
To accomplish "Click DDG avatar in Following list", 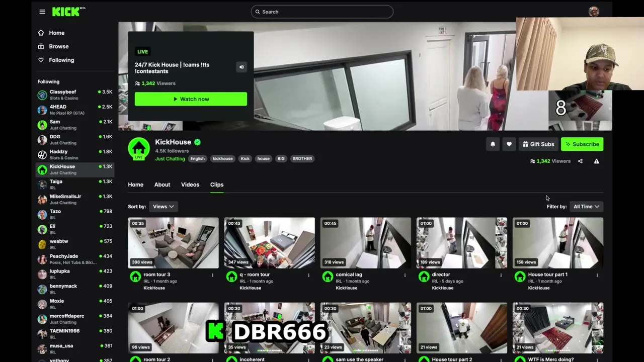I will [x=42, y=140].
